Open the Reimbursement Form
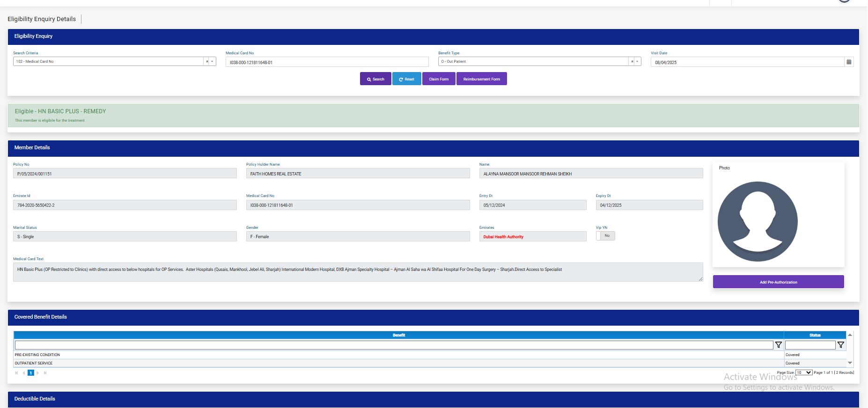 point(481,79)
